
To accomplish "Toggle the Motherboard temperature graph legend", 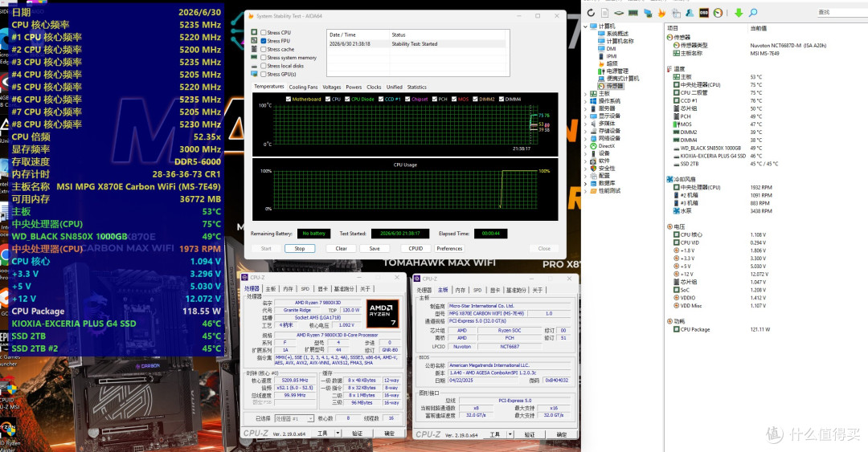I will click(x=303, y=99).
